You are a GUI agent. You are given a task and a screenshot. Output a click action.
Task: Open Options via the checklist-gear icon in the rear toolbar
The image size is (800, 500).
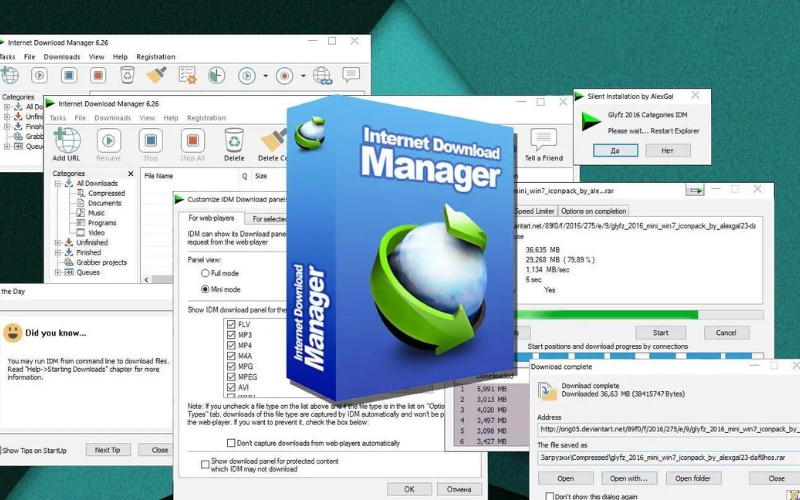pos(187,76)
